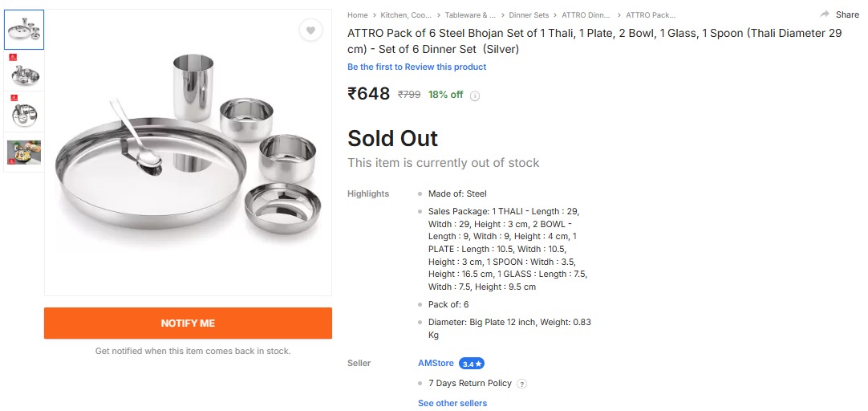
Task: Click the Share label text
Action: click(847, 14)
